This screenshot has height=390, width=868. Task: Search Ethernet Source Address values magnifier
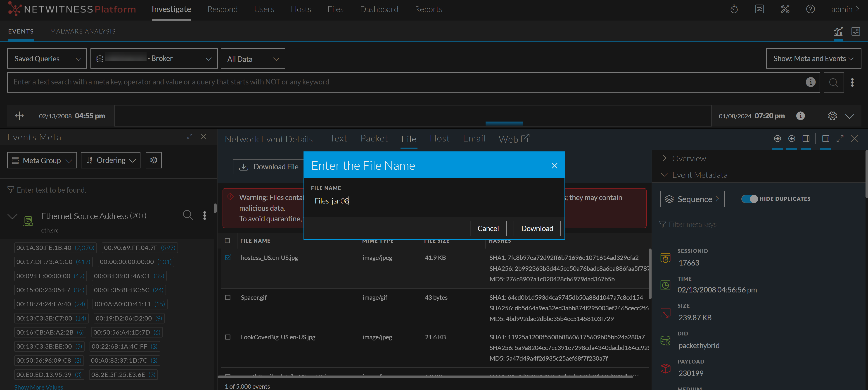point(188,215)
